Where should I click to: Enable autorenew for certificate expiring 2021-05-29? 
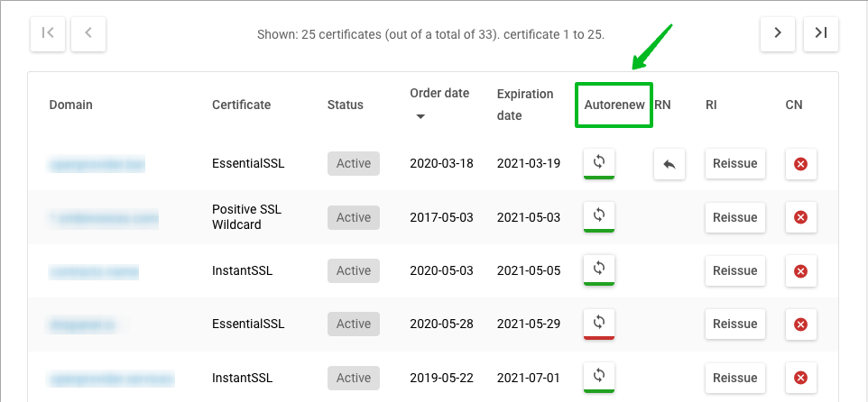coord(598,323)
